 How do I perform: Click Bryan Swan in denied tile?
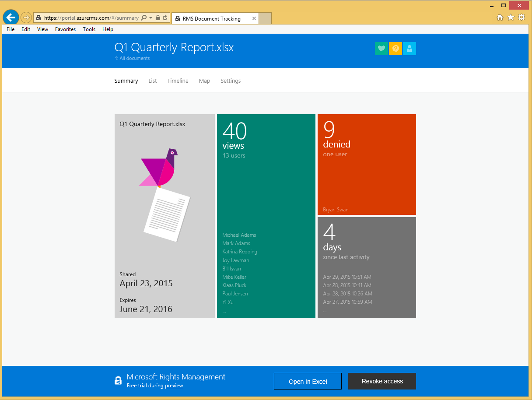pos(336,210)
